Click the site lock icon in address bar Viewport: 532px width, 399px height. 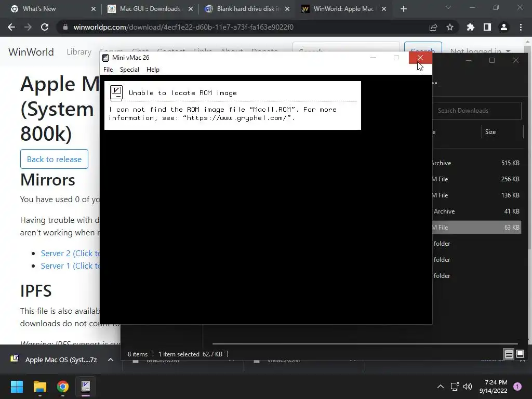pos(65,27)
